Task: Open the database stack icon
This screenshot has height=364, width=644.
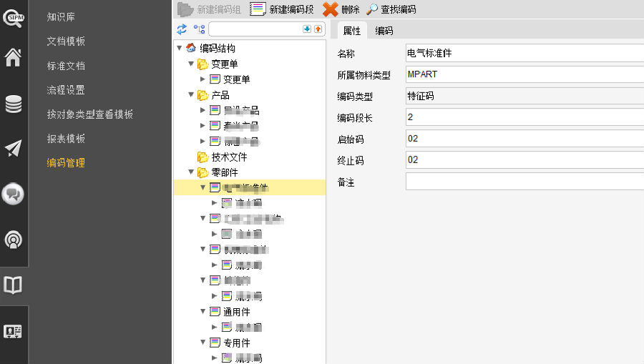Action: coord(13,104)
